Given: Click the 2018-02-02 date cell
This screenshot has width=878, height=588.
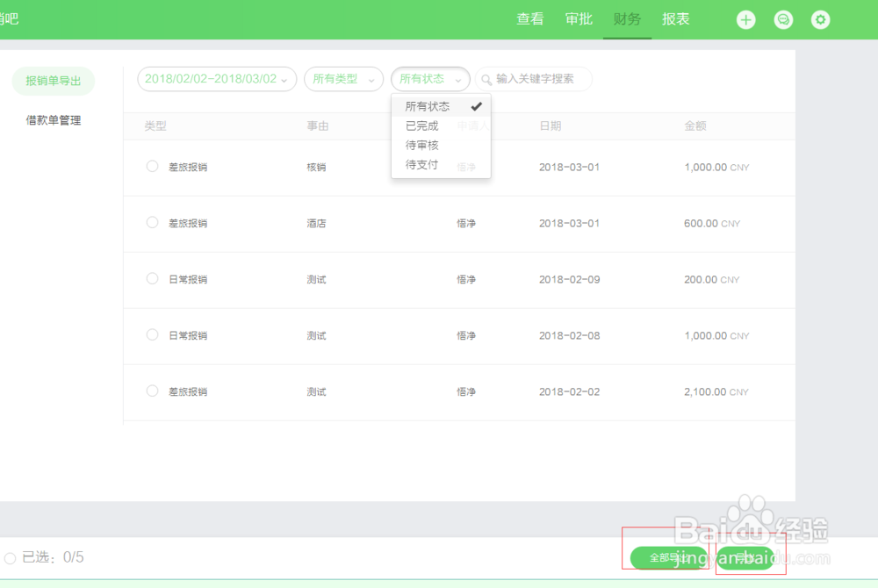Looking at the screenshot, I should (570, 391).
